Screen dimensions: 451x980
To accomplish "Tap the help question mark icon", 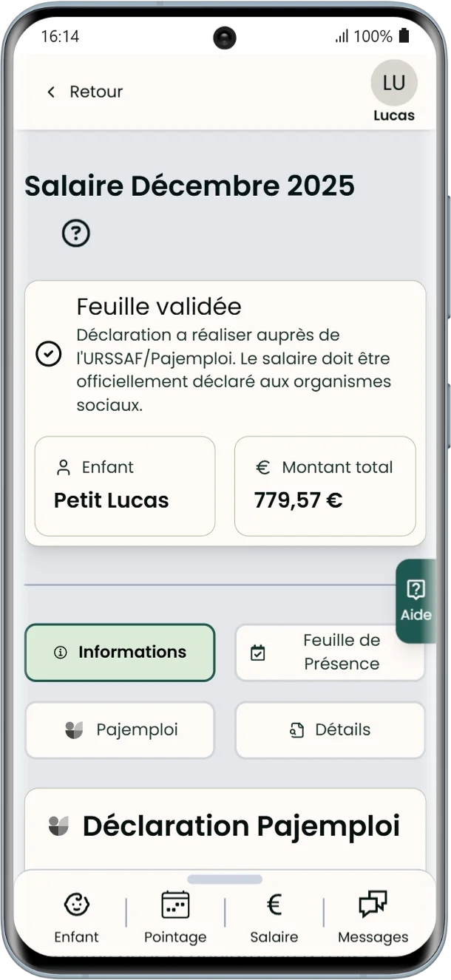I will pos(75,233).
